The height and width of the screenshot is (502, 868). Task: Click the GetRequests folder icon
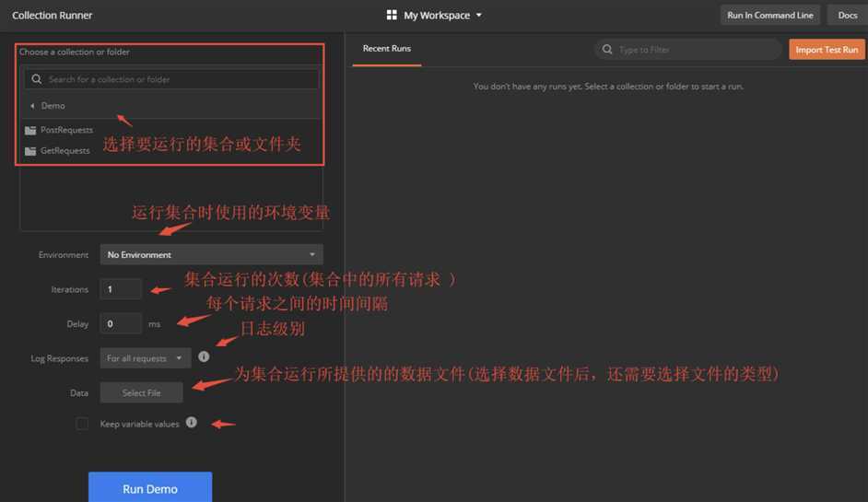pyautogui.click(x=30, y=151)
